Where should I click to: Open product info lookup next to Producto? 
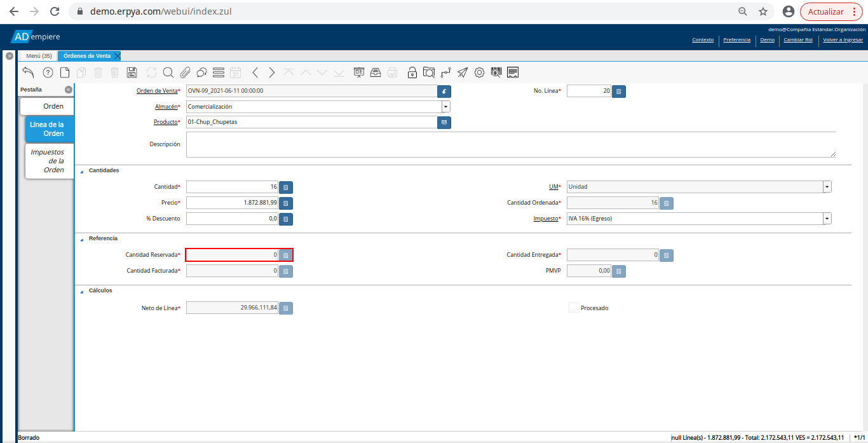[x=444, y=122]
